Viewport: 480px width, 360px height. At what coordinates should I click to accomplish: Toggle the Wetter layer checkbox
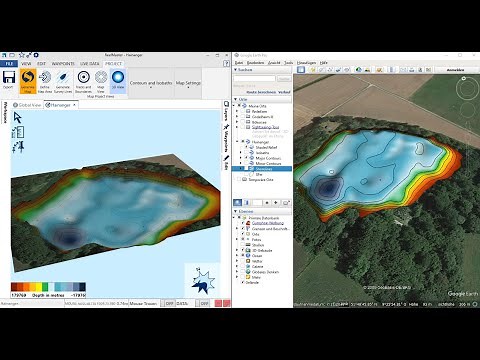pyautogui.click(x=243, y=261)
